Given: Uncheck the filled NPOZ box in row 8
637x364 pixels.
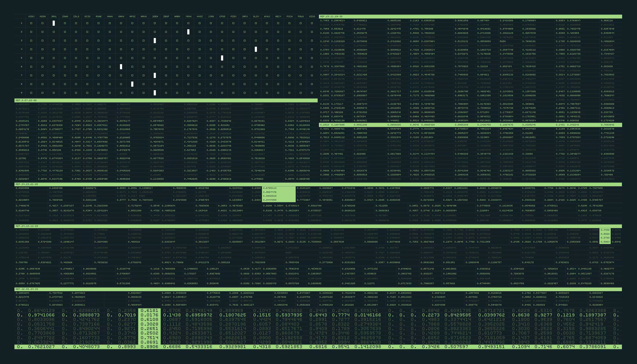Looking at the screenshot, I should coord(132,84).
